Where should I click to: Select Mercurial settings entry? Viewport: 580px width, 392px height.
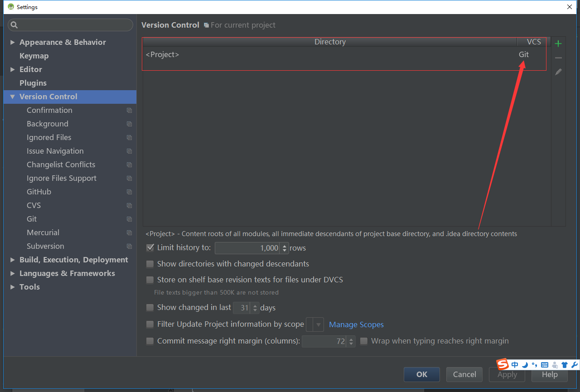(43, 232)
